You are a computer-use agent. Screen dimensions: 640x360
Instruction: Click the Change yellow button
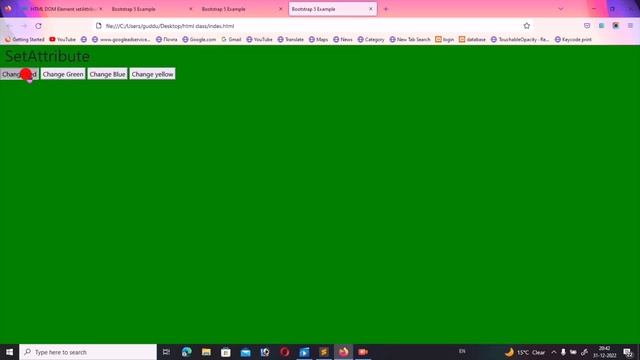(152, 74)
